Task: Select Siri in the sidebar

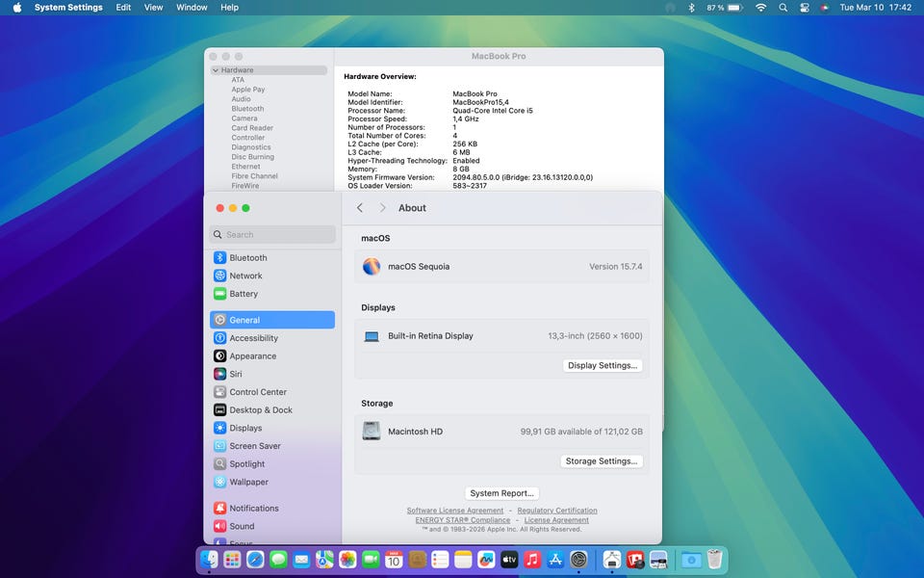Action: pos(236,374)
